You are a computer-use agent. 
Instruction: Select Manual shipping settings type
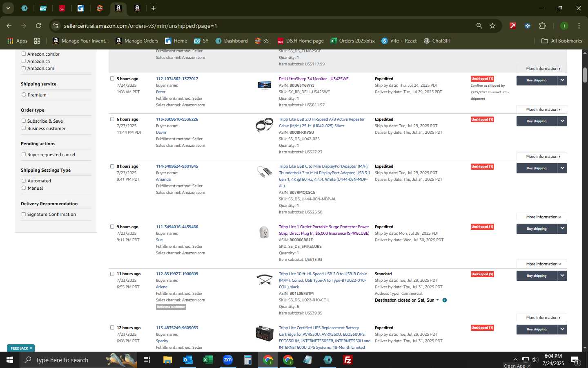24,188
